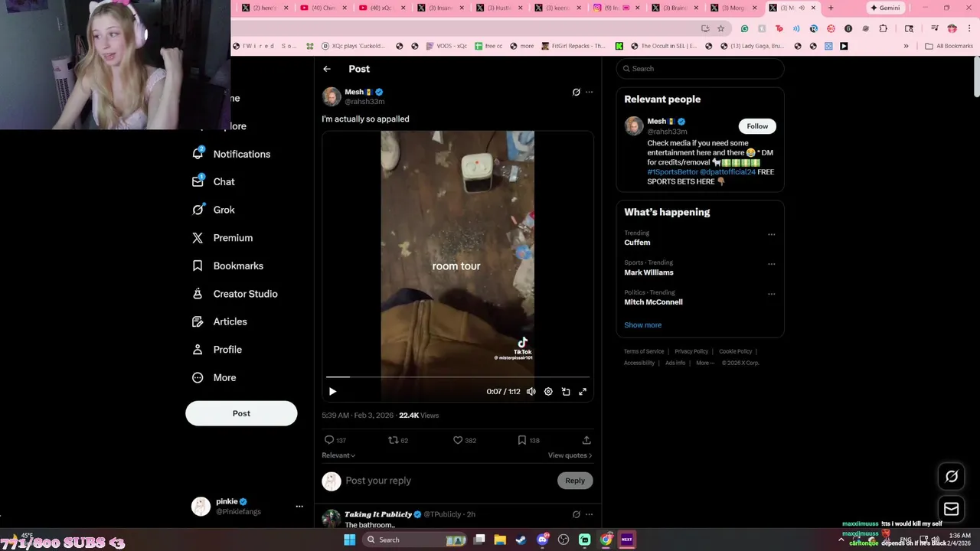Seek on the video progress bar
This screenshot has height=551, width=980.
click(458, 377)
